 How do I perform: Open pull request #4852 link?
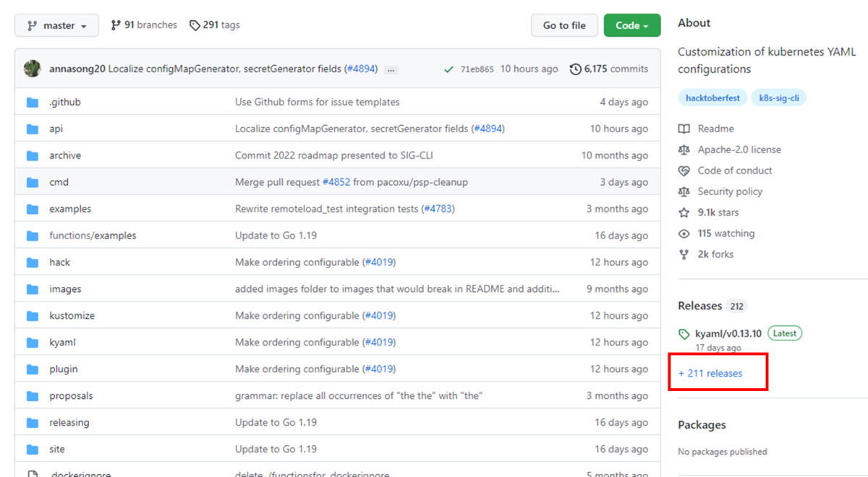pos(336,182)
